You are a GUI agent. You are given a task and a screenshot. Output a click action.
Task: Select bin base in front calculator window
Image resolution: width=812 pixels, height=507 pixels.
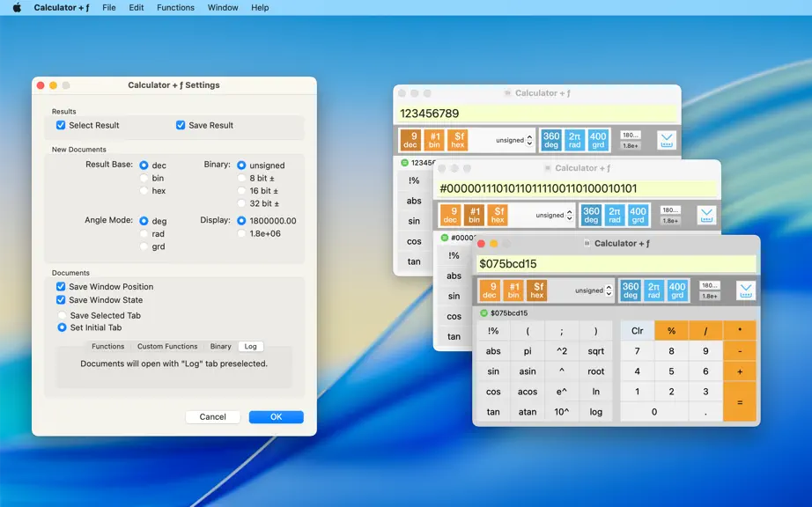[x=513, y=290]
